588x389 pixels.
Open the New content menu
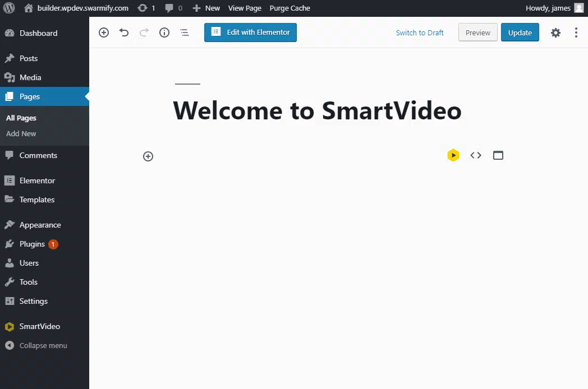pos(206,8)
